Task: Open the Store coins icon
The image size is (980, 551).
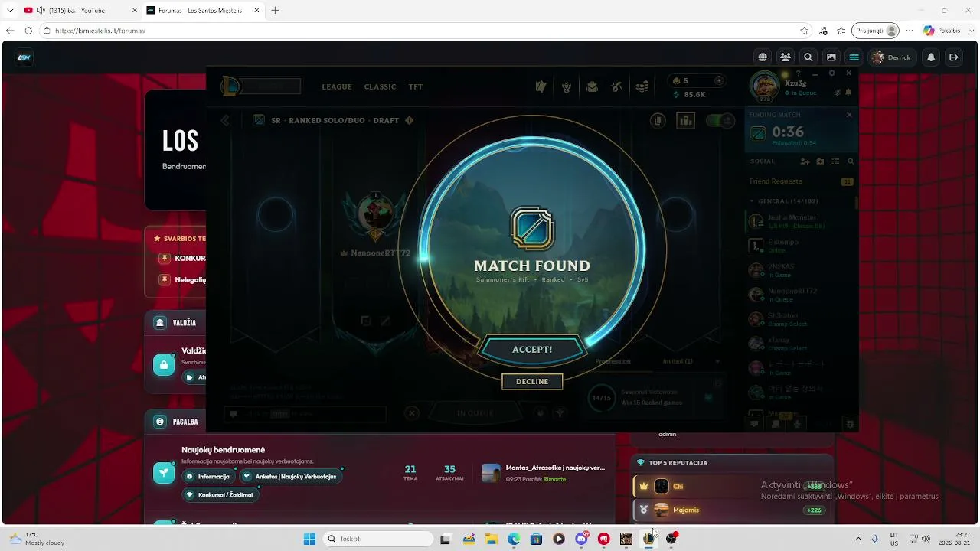Action: click(642, 86)
